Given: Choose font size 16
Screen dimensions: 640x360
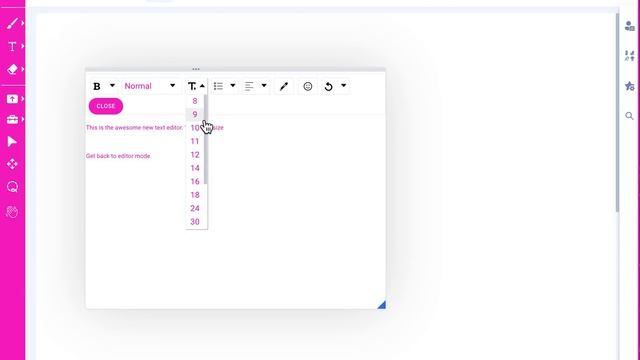Looking at the screenshot, I should (195, 182).
